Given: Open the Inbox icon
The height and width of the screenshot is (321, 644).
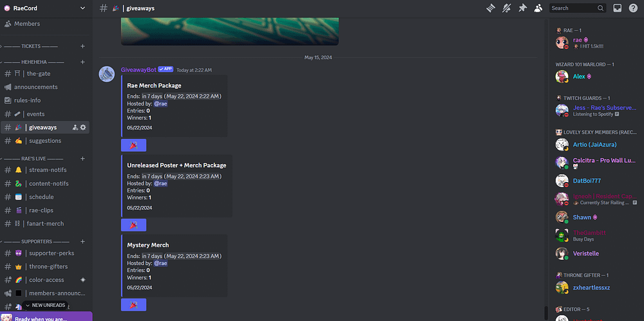Looking at the screenshot, I should coord(618,8).
